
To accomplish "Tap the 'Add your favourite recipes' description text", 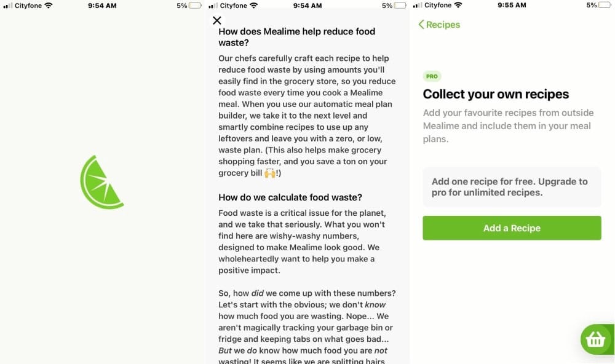I will 508,126.
